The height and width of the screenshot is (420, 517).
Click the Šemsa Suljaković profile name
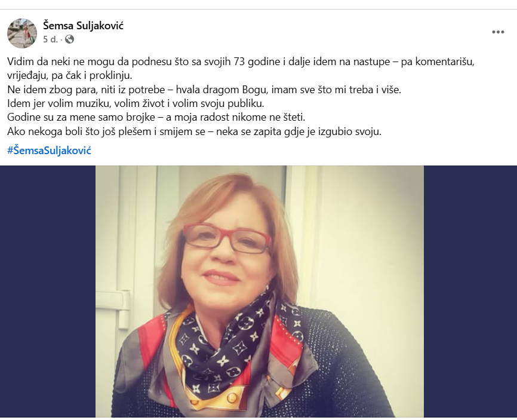pos(83,26)
